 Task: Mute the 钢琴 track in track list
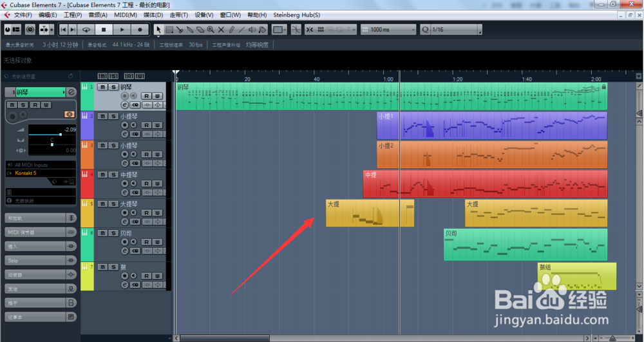click(102, 87)
